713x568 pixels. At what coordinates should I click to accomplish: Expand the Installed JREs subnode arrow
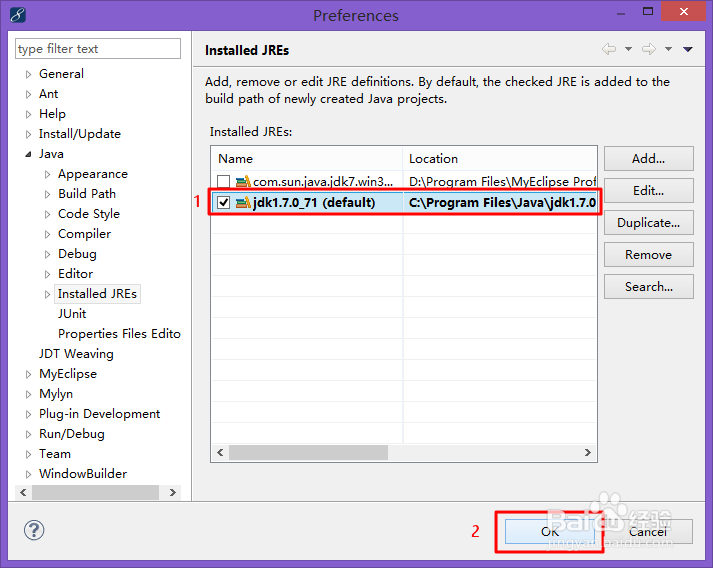coord(47,294)
